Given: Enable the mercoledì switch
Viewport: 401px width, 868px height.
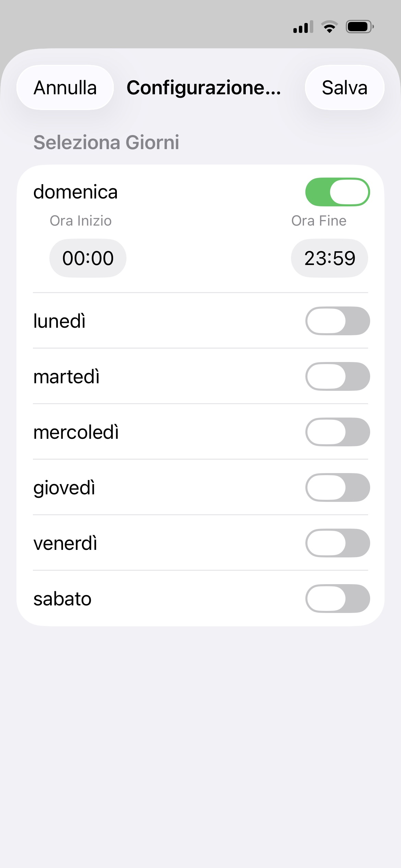Looking at the screenshot, I should point(337,432).
